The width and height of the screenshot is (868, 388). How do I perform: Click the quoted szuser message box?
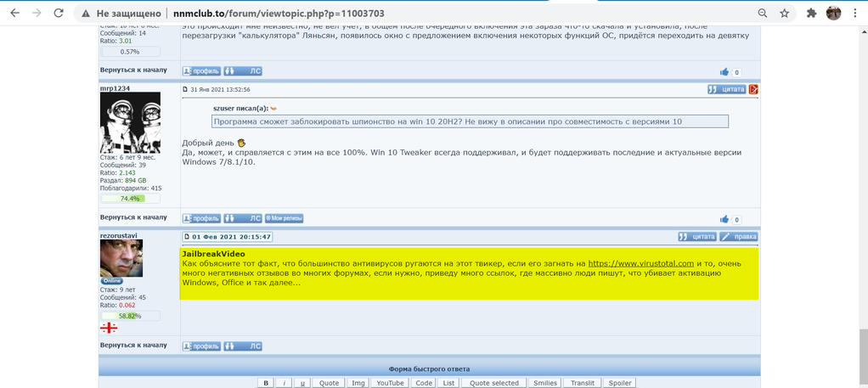click(470, 121)
